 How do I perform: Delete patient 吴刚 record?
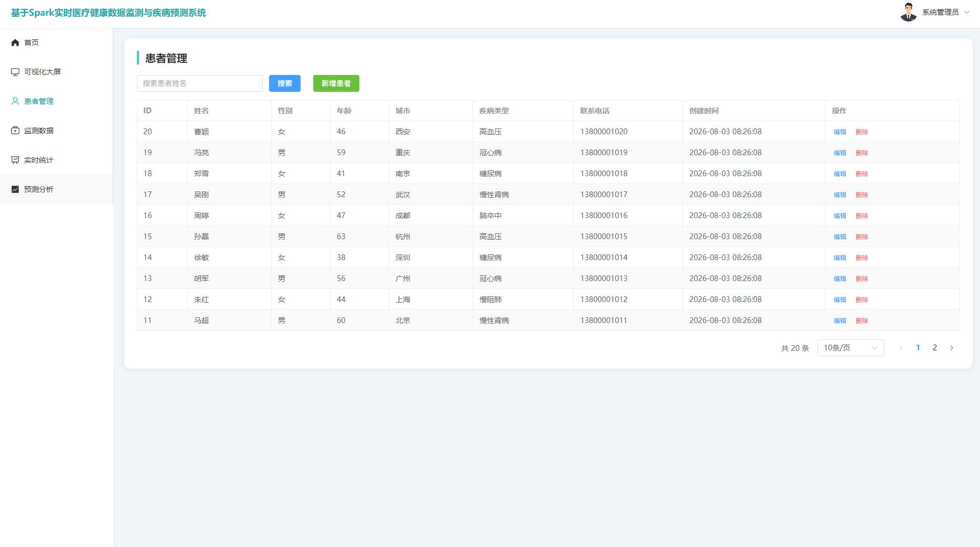(x=862, y=195)
